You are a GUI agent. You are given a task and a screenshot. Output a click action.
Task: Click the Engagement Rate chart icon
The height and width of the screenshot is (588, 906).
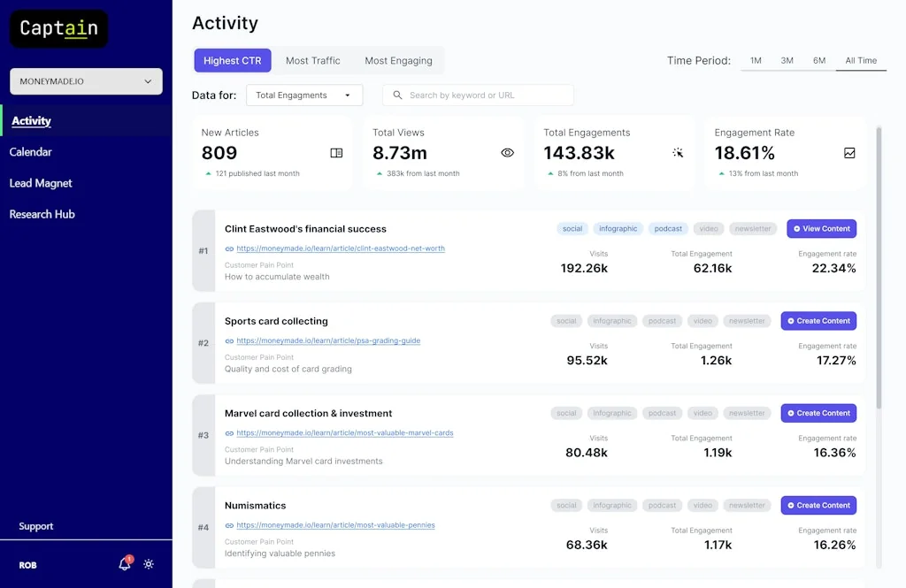pyautogui.click(x=849, y=153)
